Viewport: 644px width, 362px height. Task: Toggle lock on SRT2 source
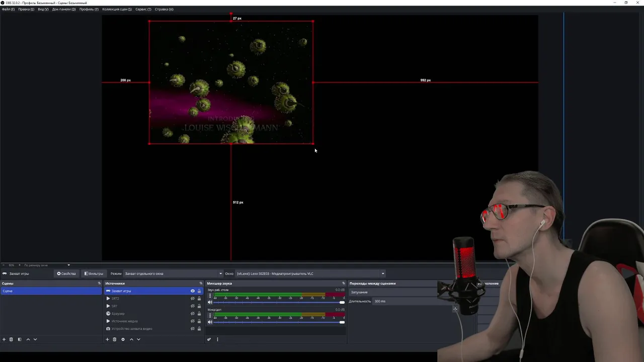[199, 299]
